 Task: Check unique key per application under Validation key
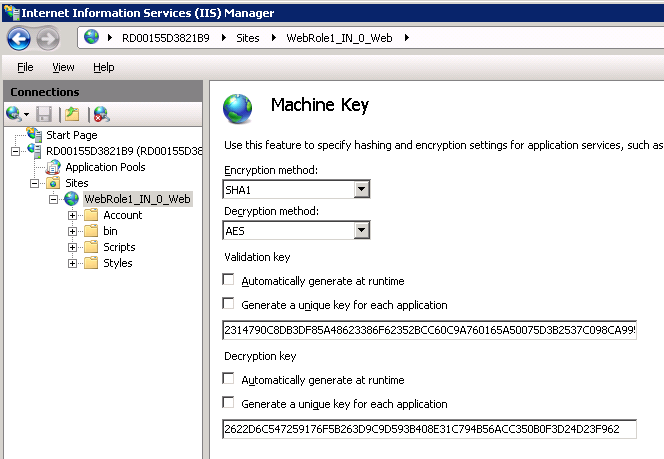tap(229, 305)
